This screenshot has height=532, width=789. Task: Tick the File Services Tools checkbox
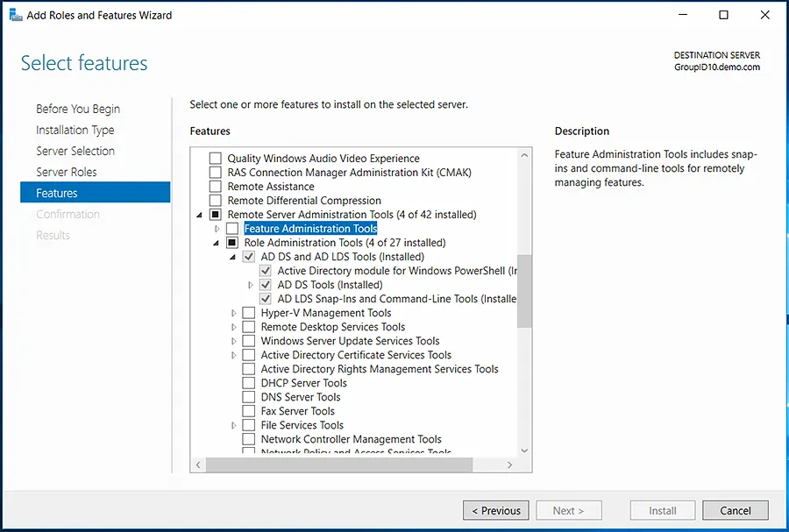pyautogui.click(x=249, y=425)
